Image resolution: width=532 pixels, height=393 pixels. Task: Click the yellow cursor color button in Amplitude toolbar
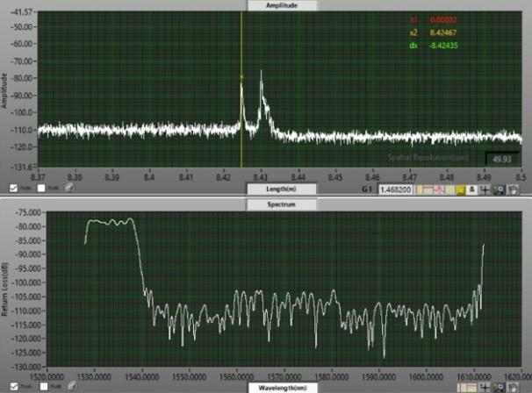click(x=459, y=189)
